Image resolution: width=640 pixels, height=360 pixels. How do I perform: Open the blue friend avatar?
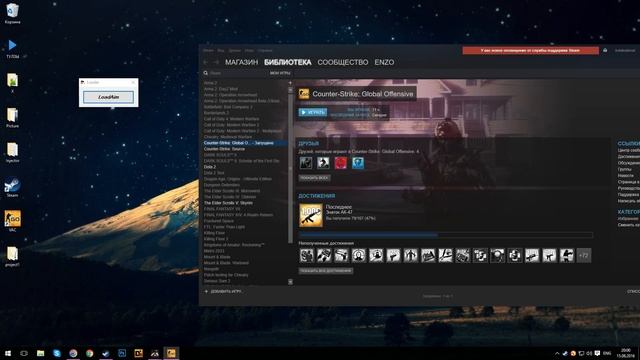pos(358,163)
